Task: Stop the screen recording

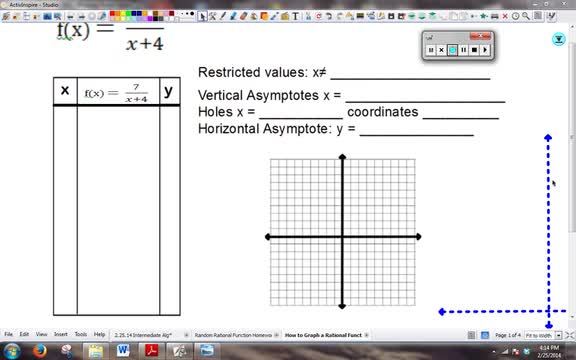Action: 474,50
